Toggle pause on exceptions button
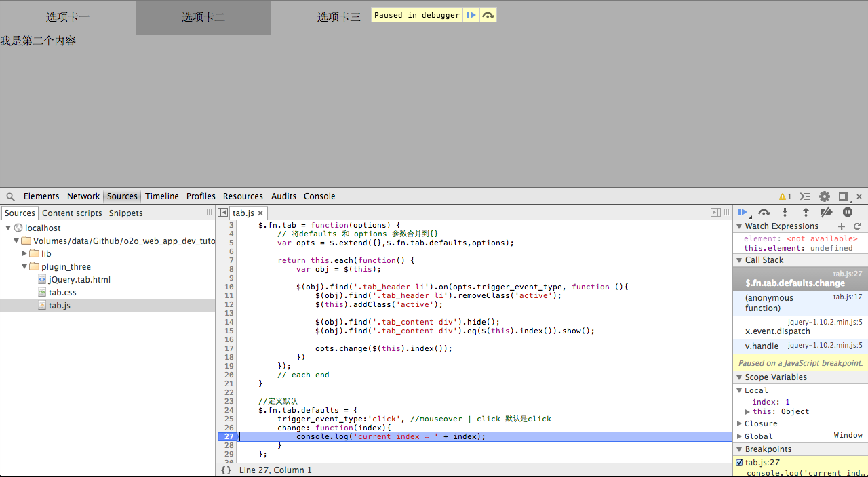 [x=847, y=213]
